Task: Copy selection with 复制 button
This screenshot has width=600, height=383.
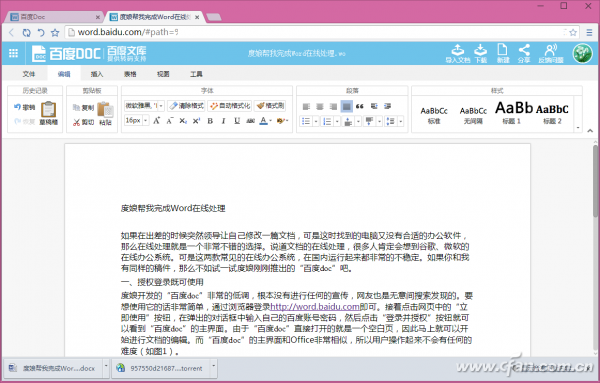Action: (x=83, y=108)
